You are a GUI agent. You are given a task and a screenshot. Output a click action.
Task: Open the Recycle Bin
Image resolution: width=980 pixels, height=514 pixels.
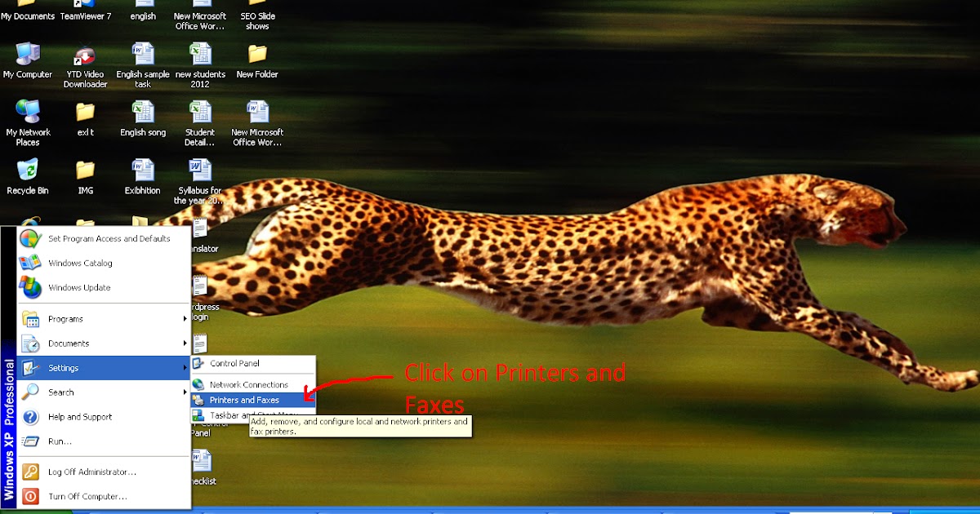click(27, 174)
